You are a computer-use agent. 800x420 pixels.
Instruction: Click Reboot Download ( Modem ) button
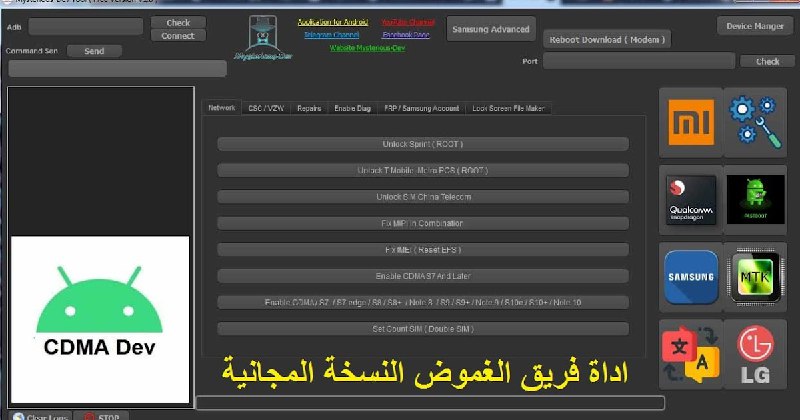pos(607,39)
